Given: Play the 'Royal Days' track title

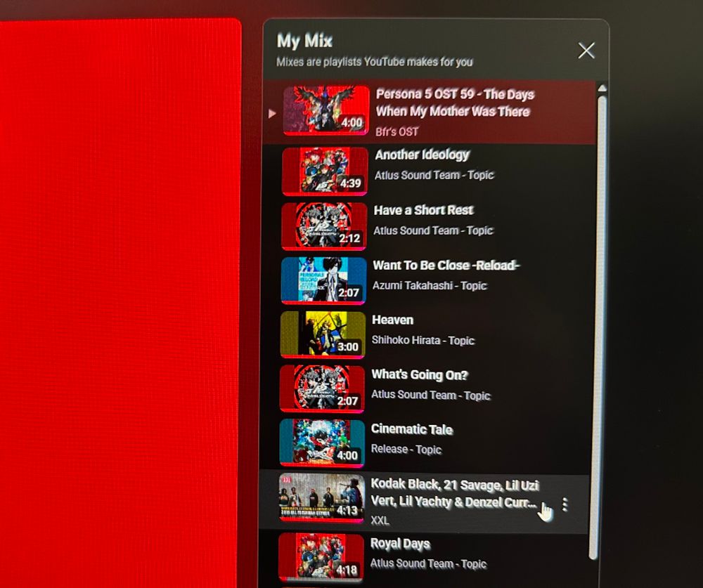Looking at the screenshot, I should pos(400,544).
